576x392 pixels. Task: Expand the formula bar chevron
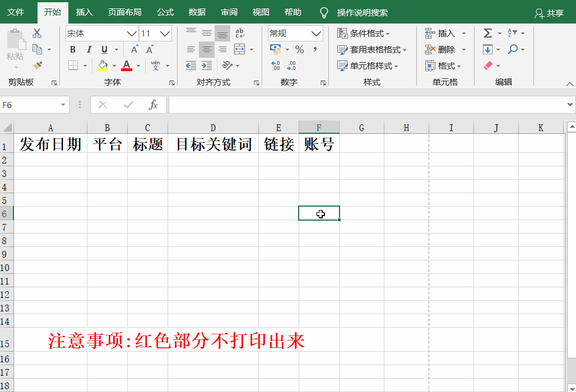point(570,105)
